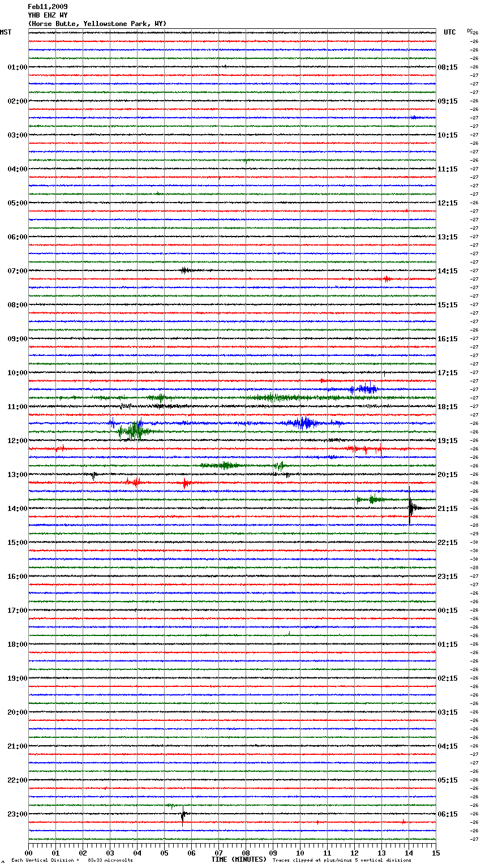Click the 14:15 UTC time label
This screenshot has width=481, height=868.
click(x=448, y=271)
